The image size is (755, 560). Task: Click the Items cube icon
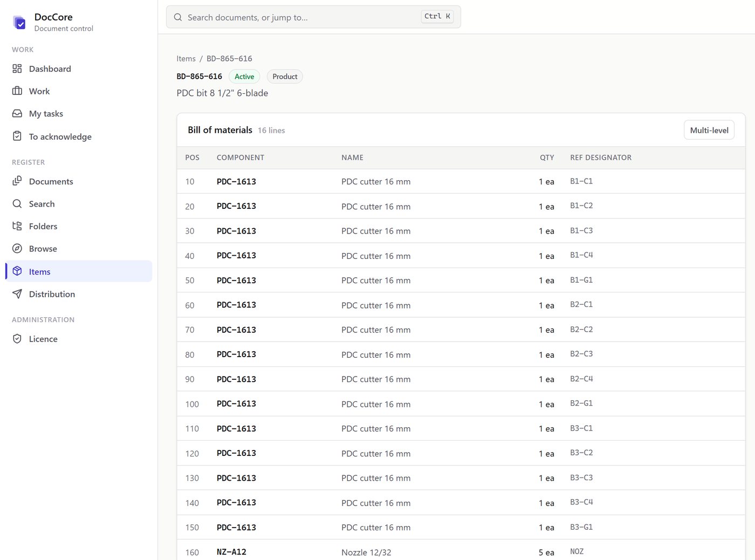(17, 271)
